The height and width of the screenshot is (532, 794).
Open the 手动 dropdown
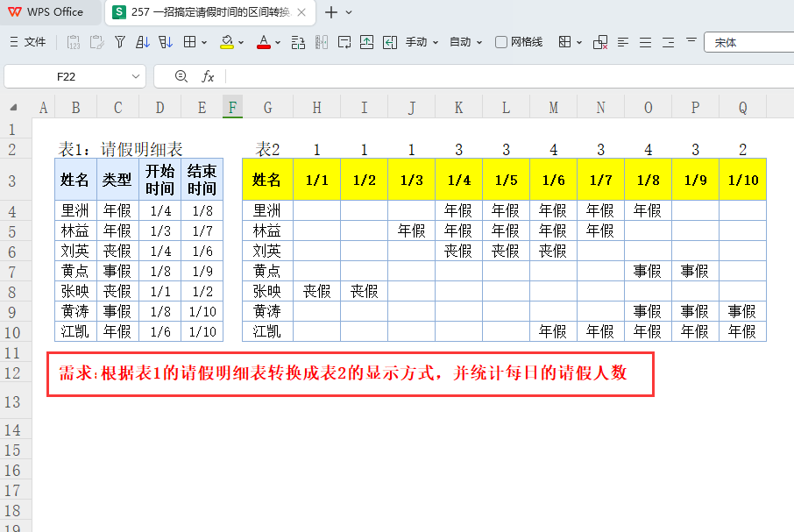tap(422, 42)
